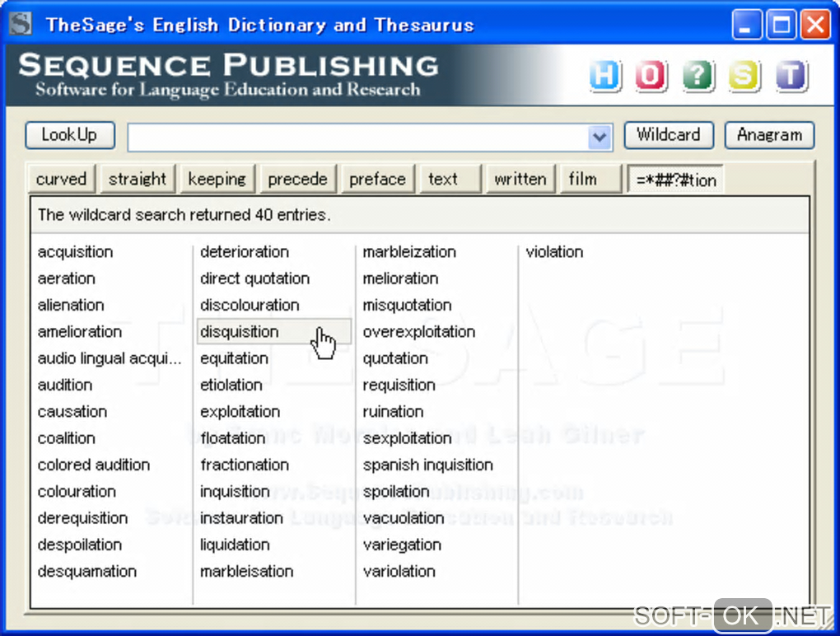Viewport: 840px width, 636px height.
Task: Select the entry exploitation
Action: coord(240,411)
